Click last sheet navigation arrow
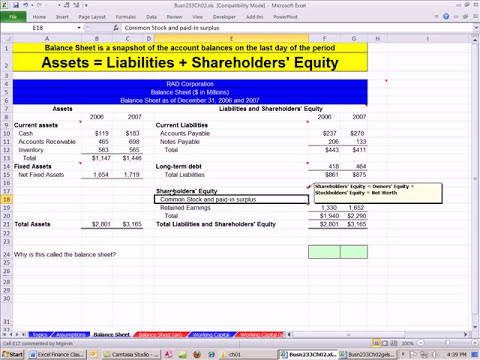The width and height of the screenshot is (480, 360). [24, 334]
